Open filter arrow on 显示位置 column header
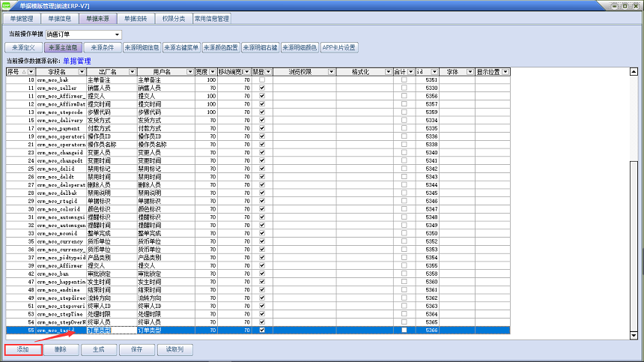This screenshot has height=362, width=644. (x=505, y=72)
